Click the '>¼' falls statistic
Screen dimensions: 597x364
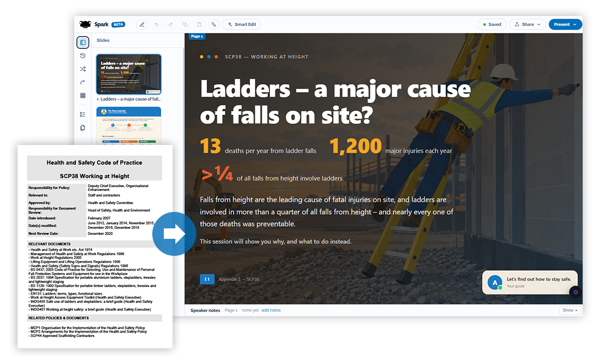tap(217, 174)
